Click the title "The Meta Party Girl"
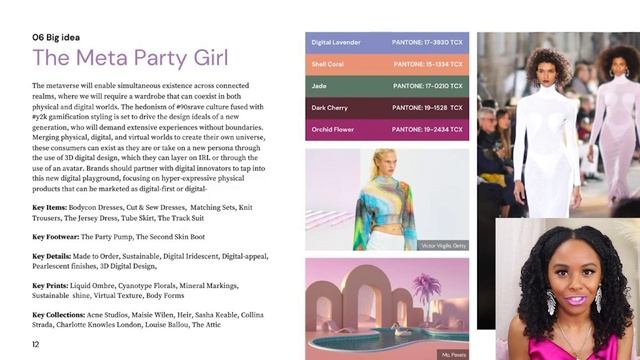The height and width of the screenshot is (360, 640). 130,58
